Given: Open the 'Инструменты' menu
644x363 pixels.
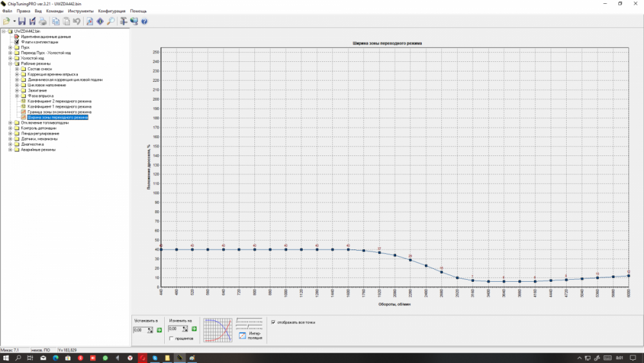Looking at the screenshot, I should click(81, 11).
